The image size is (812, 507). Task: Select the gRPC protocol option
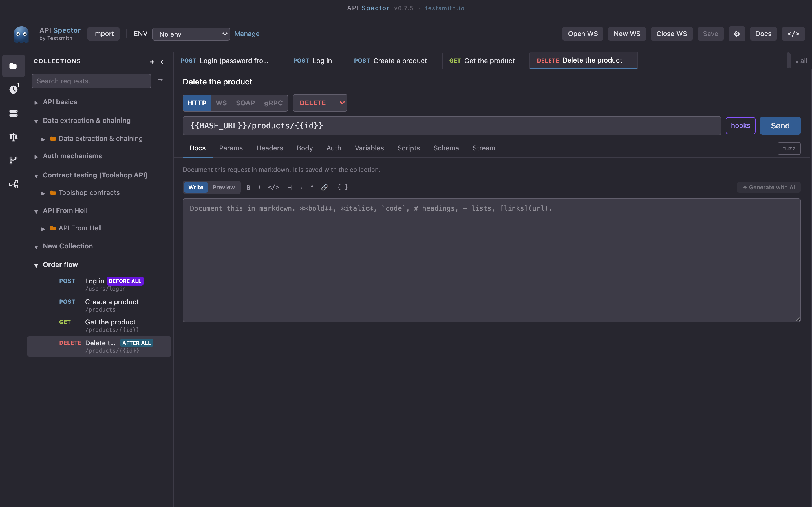pyautogui.click(x=273, y=103)
